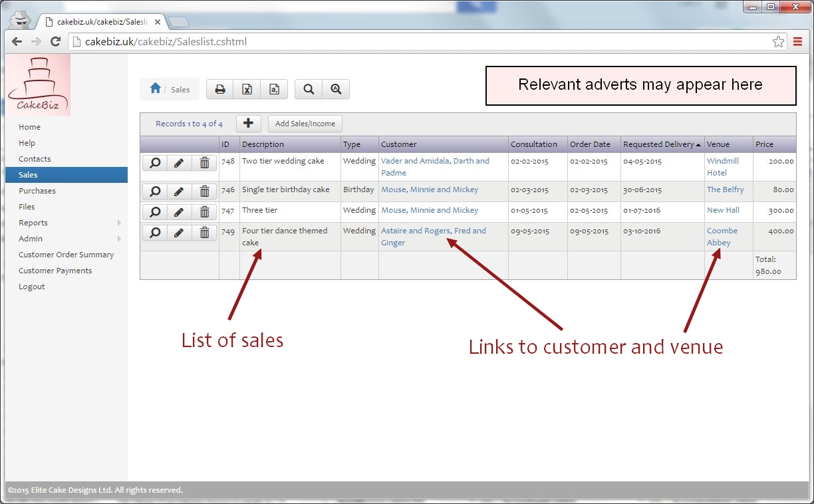Print the sales list
The height and width of the screenshot is (504, 814).
[220, 88]
